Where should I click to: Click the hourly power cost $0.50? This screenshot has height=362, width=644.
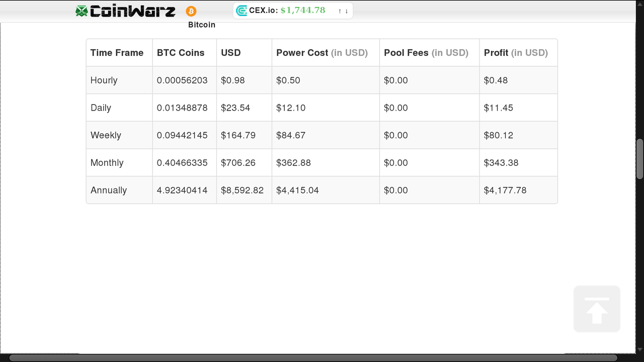click(x=288, y=80)
